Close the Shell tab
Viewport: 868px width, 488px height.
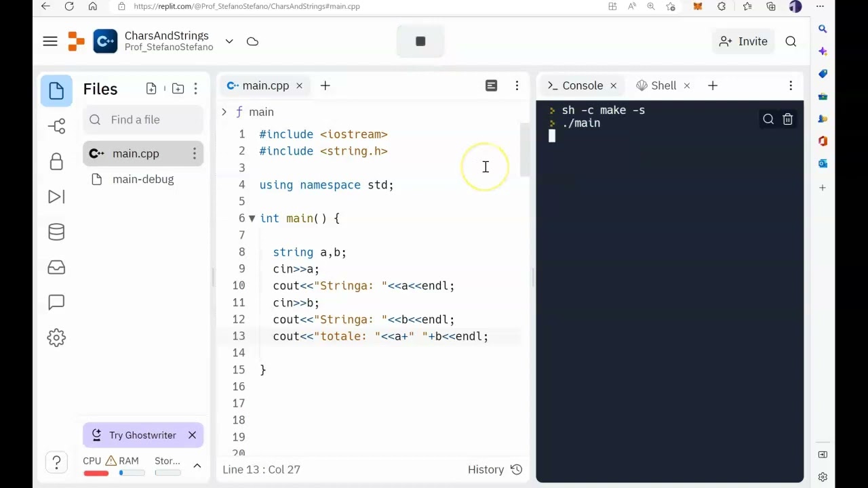(687, 86)
